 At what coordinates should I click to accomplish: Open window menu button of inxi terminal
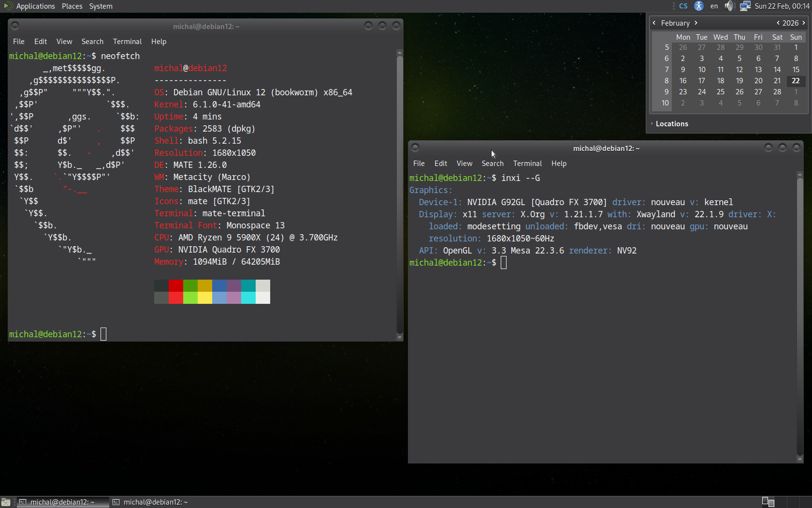pyautogui.click(x=415, y=148)
